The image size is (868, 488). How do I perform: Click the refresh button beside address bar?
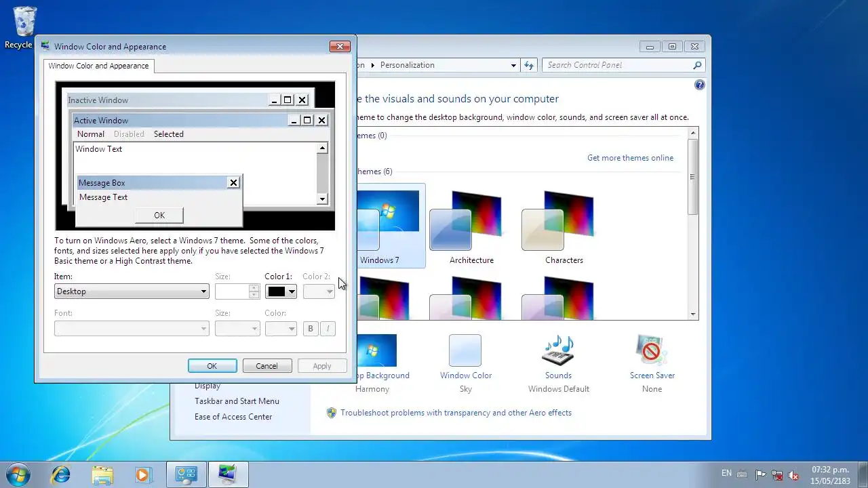click(529, 65)
